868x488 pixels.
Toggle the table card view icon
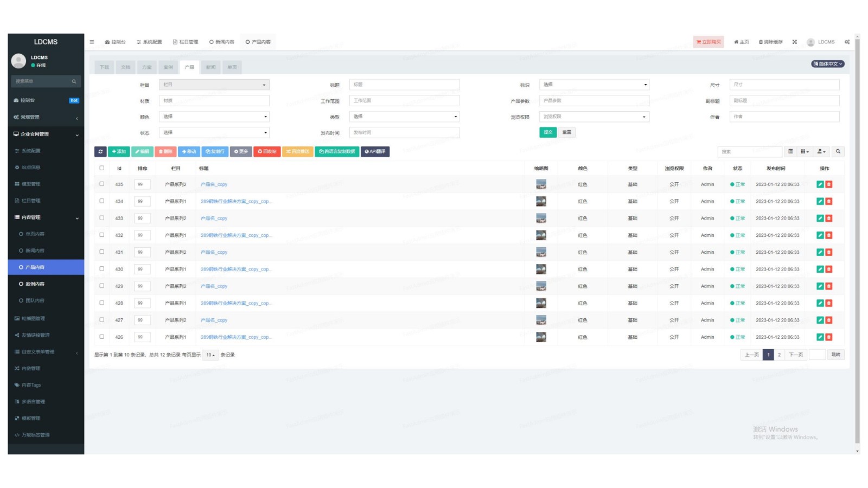pos(790,152)
